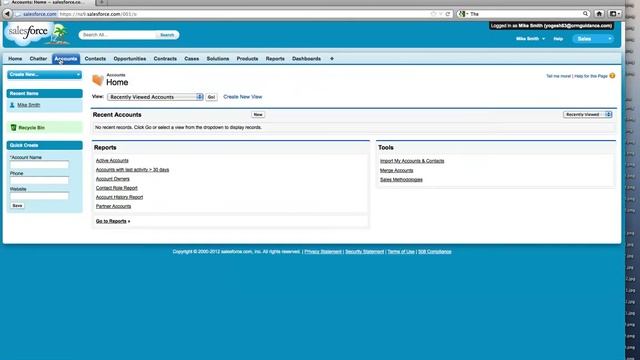Open the Security Statement link
640x360 pixels.
[x=364, y=252]
